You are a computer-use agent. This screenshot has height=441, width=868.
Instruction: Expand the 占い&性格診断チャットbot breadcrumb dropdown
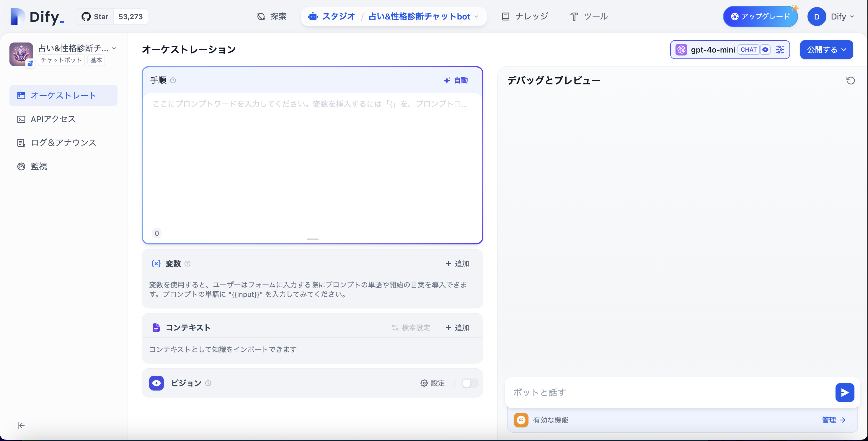tap(476, 16)
